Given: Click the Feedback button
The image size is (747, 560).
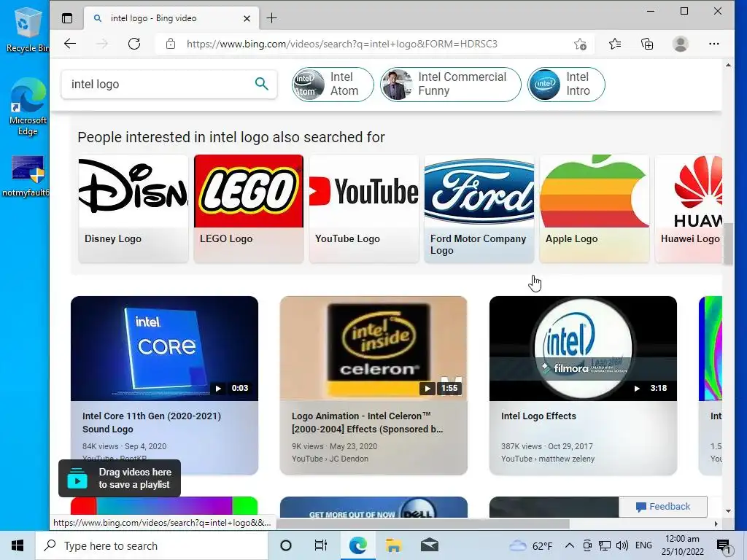Looking at the screenshot, I should 663,507.
